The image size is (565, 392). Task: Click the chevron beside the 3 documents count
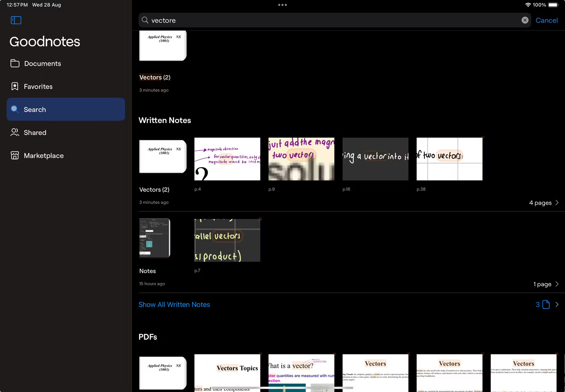point(557,304)
